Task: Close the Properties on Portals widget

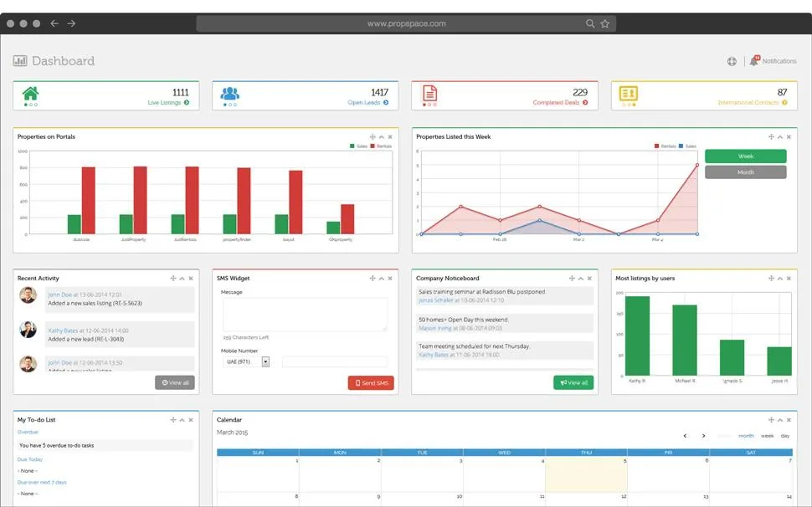Action: tap(390, 136)
